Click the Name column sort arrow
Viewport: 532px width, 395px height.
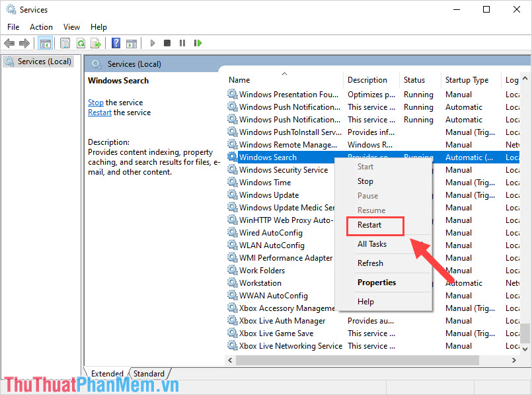tap(283, 75)
